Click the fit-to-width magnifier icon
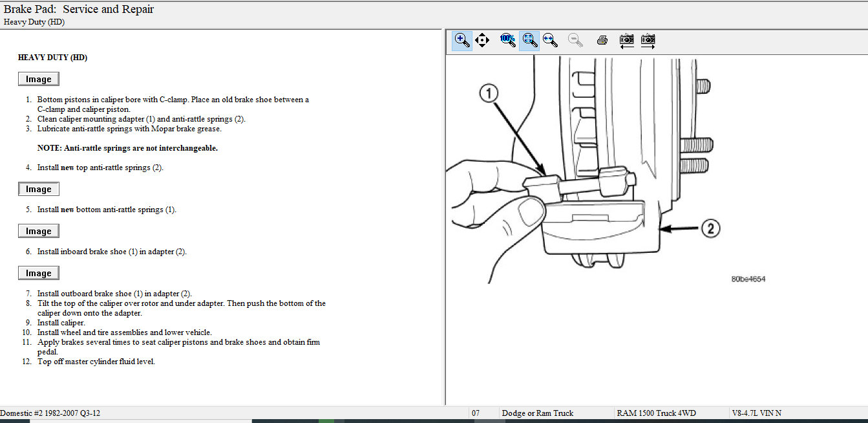 click(x=550, y=41)
